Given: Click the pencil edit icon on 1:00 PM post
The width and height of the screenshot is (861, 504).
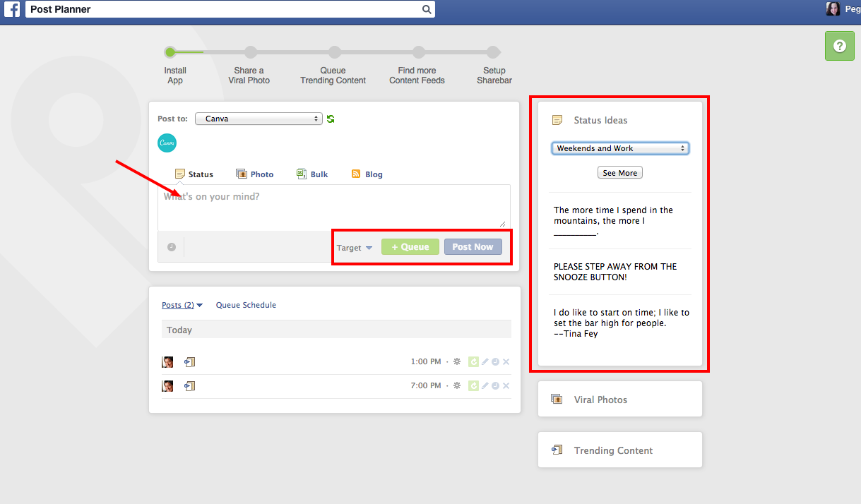Looking at the screenshot, I should [x=485, y=361].
